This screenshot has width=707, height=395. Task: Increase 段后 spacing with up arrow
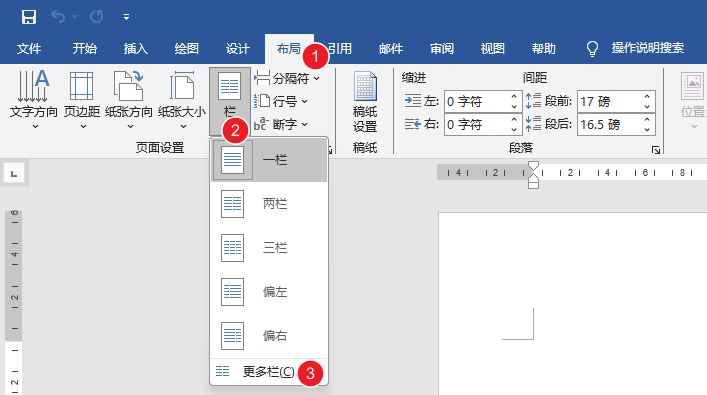pos(647,119)
